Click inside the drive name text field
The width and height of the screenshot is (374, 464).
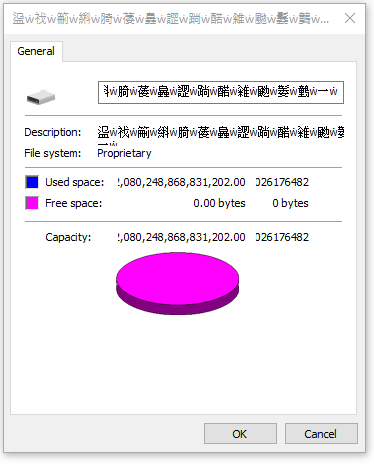[x=221, y=92]
